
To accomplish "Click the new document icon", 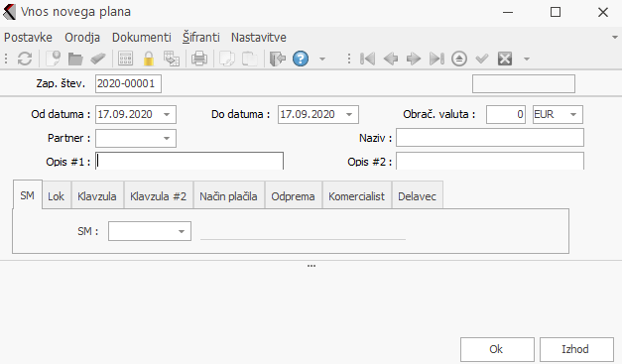I will tap(53, 60).
